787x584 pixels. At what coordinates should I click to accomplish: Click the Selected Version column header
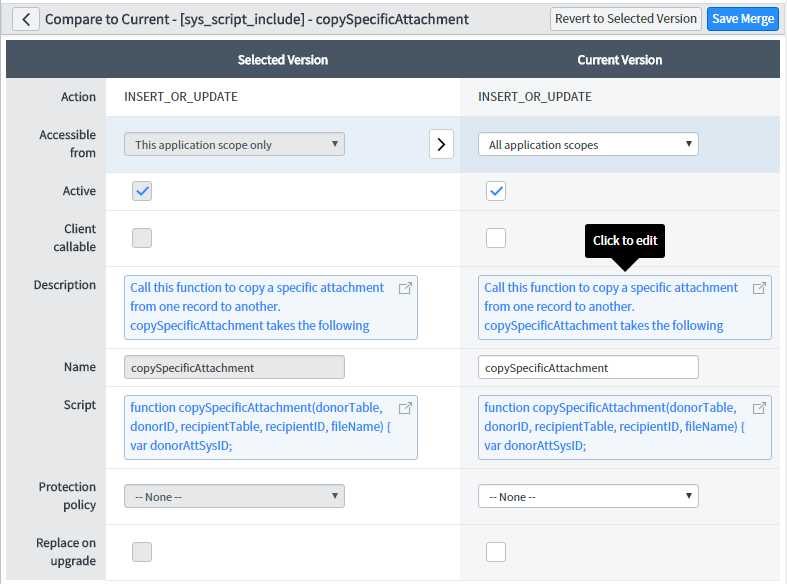click(x=283, y=60)
